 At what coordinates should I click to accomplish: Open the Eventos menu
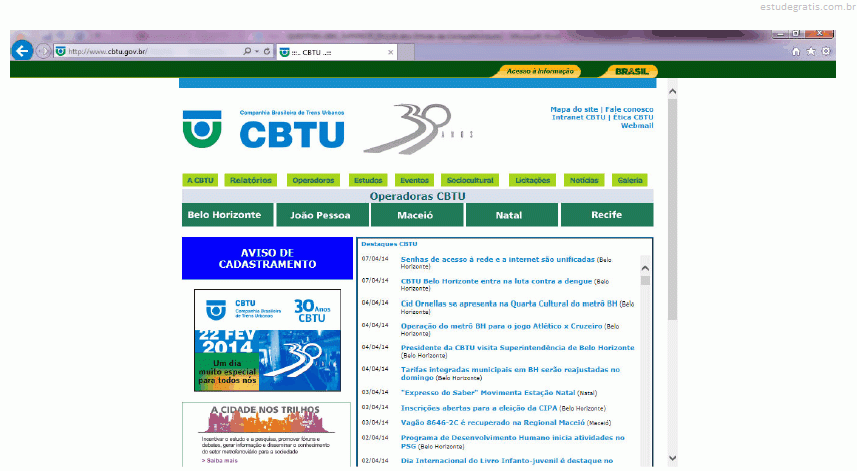(x=414, y=180)
